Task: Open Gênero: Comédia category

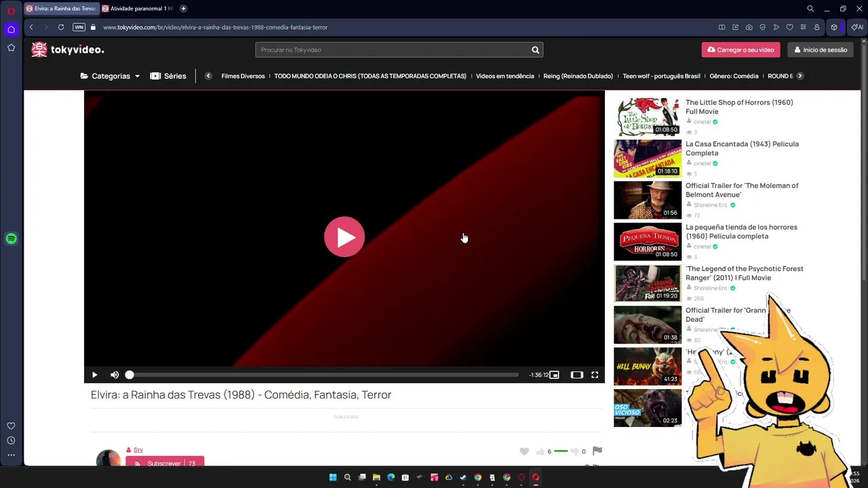Action: (x=734, y=76)
